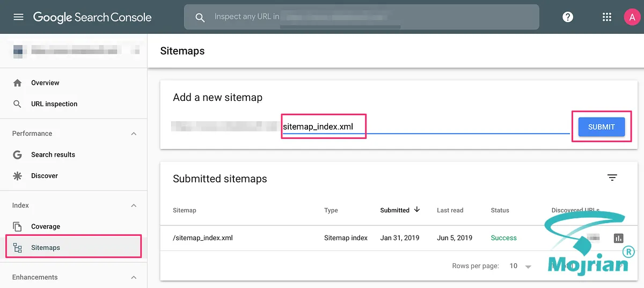Open the account avatar A
This screenshot has height=288, width=644.
[632, 17]
